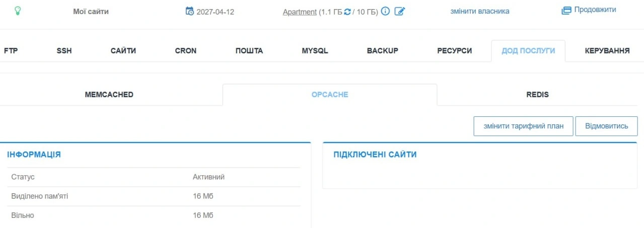
Task: Open the CRON tab
Action: point(186,51)
